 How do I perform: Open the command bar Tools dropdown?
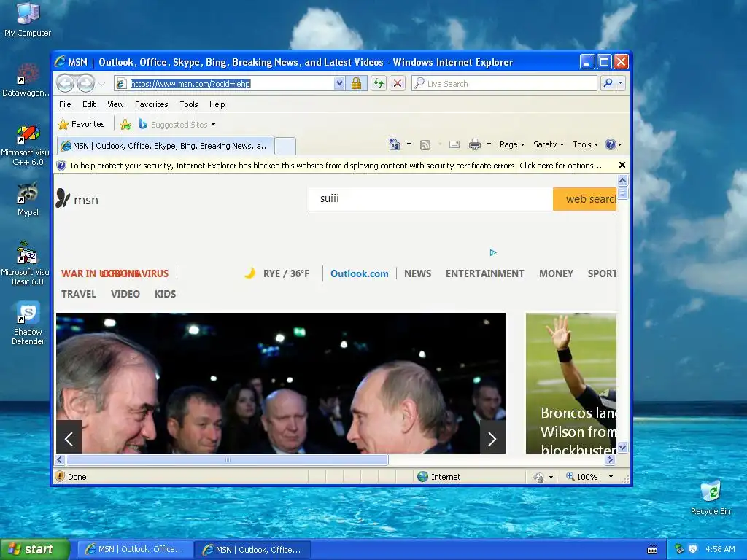click(585, 144)
